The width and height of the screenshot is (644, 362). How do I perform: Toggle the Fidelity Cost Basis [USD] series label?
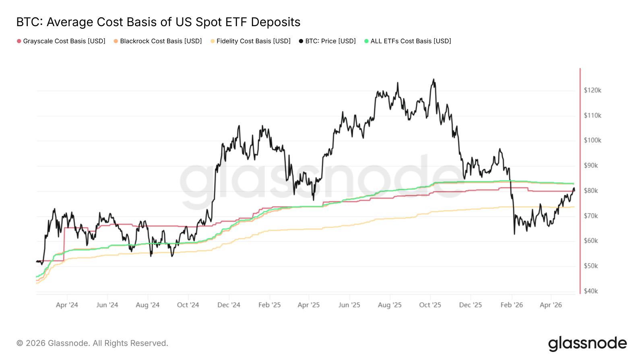[x=254, y=41]
